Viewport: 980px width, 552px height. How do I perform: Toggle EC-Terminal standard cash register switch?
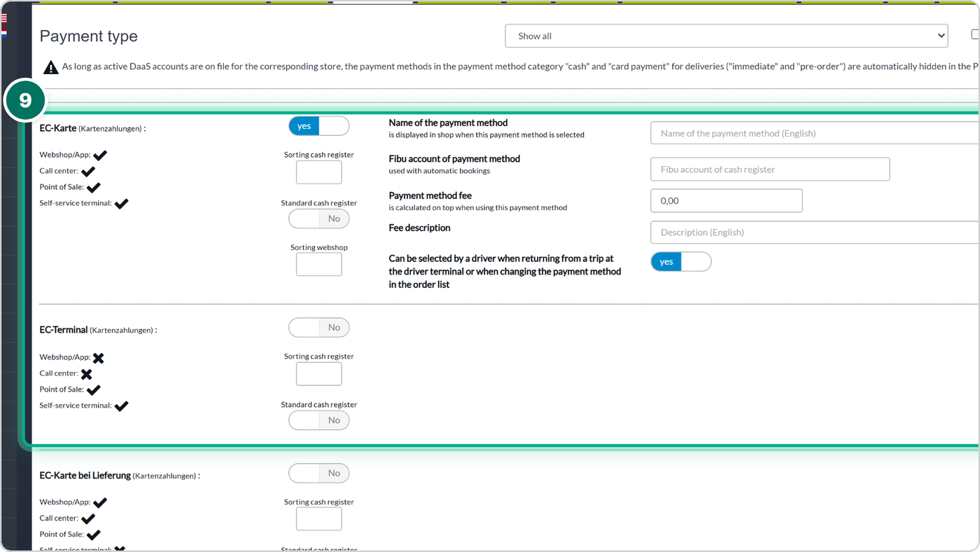pyautogui.click(x=318, y=420)
